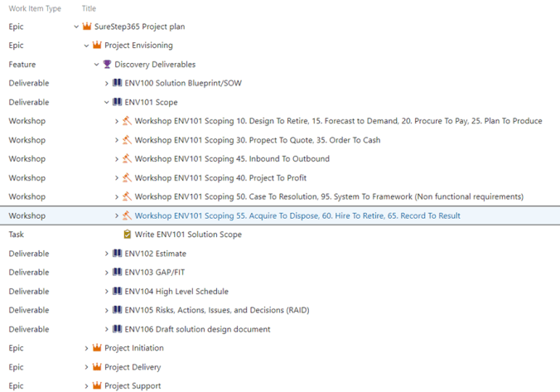
Task: Expand the Project Delivery epic
Action: pos(87,367)
